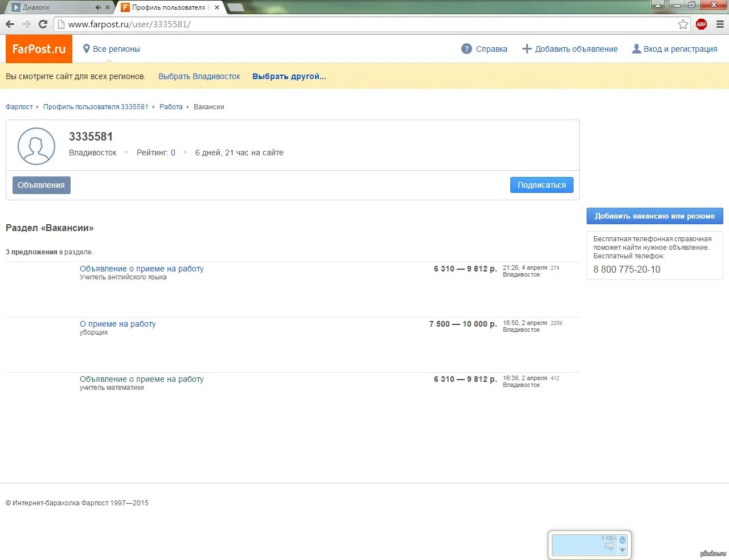Go to the Фарпост breadcrumb
This screenshot has width=729, height=560.
point(19,107)
